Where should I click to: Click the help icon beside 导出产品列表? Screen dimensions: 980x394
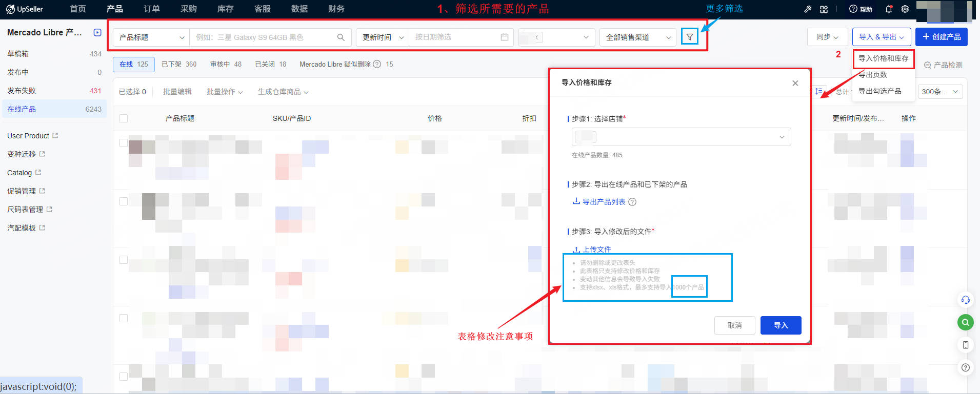(632, 202)
